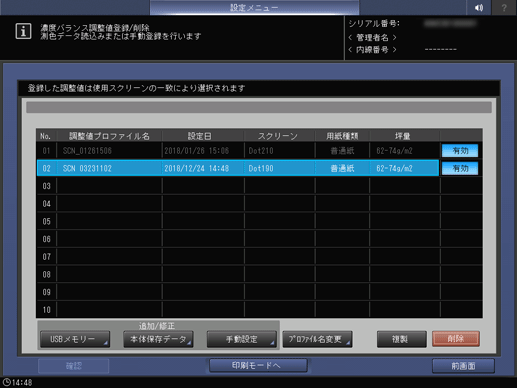The height and width of the screenshot is (388, 517).
Task: Open help with the question mark icon
Action: (504, 7)
